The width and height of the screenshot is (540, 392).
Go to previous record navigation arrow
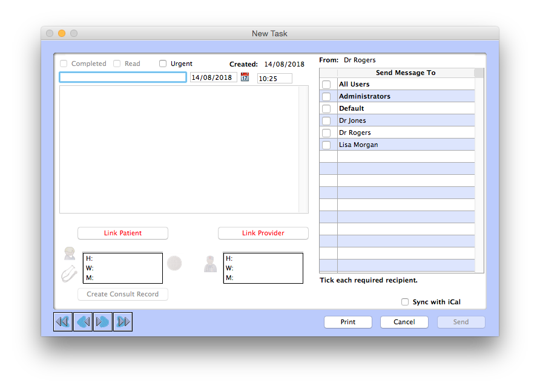83,322
